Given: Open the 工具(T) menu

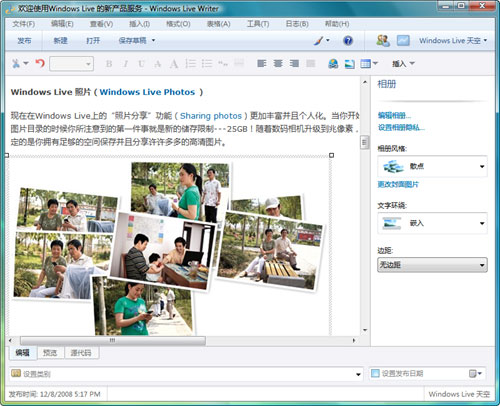Looking at the screenshot, I should pyautogui.click(x=258, y=24).
